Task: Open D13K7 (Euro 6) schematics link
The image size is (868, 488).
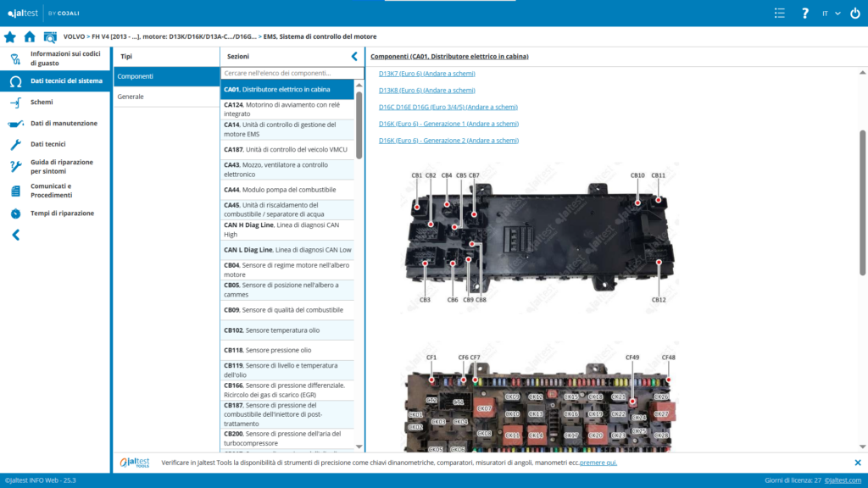Action: (x=426, y=74)
